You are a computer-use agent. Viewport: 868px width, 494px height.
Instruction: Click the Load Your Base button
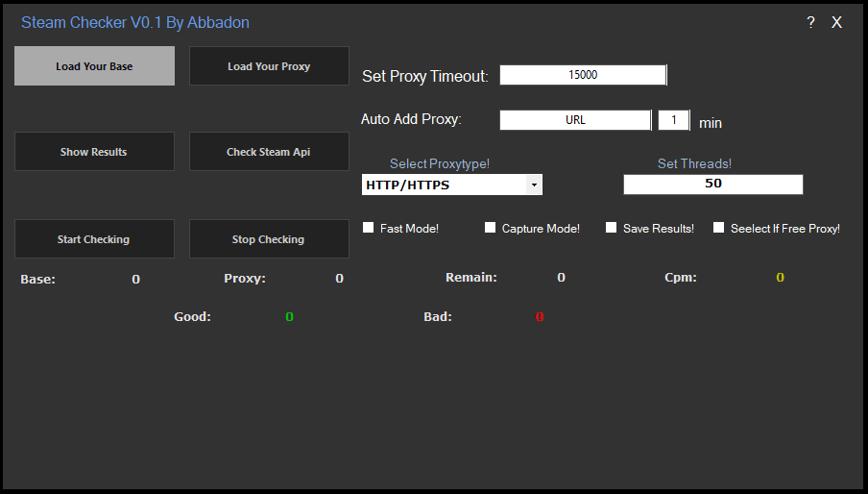[94, 66]
